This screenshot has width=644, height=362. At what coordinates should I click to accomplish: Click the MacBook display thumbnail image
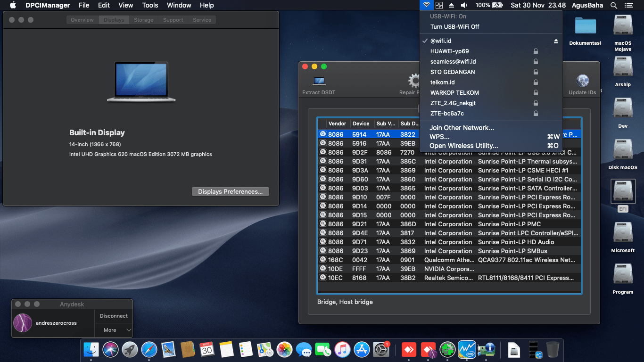pos(141,82)
